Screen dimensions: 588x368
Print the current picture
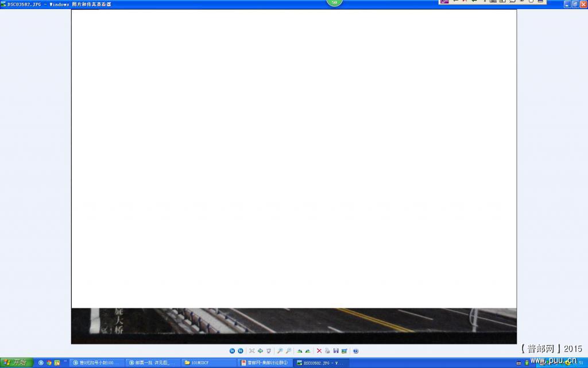point(327,351)
